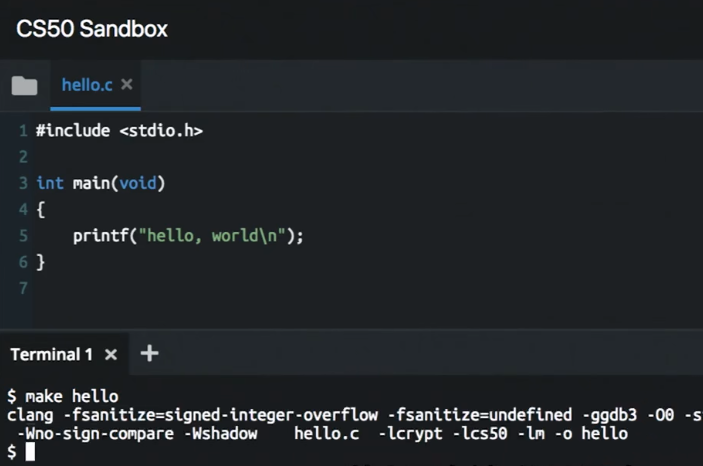Click the printf statement in the editor
This screenshot has height=466, width=703.
tap(188, 236)
